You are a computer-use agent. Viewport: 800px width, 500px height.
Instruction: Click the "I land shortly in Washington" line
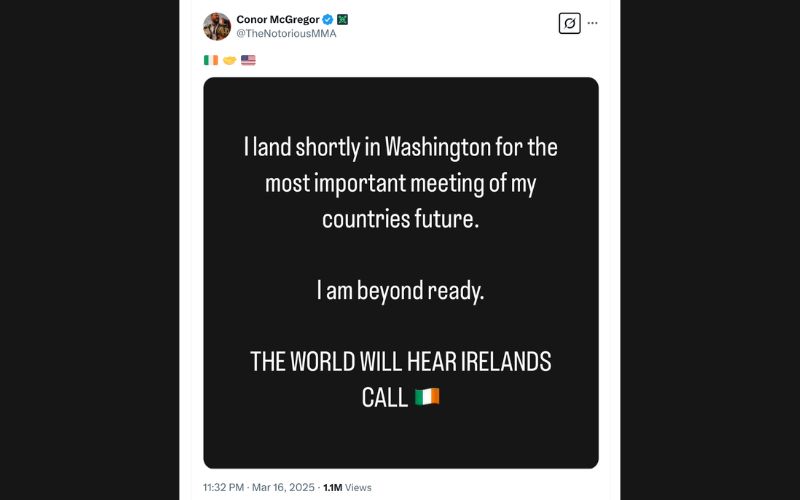coord(400,147)
